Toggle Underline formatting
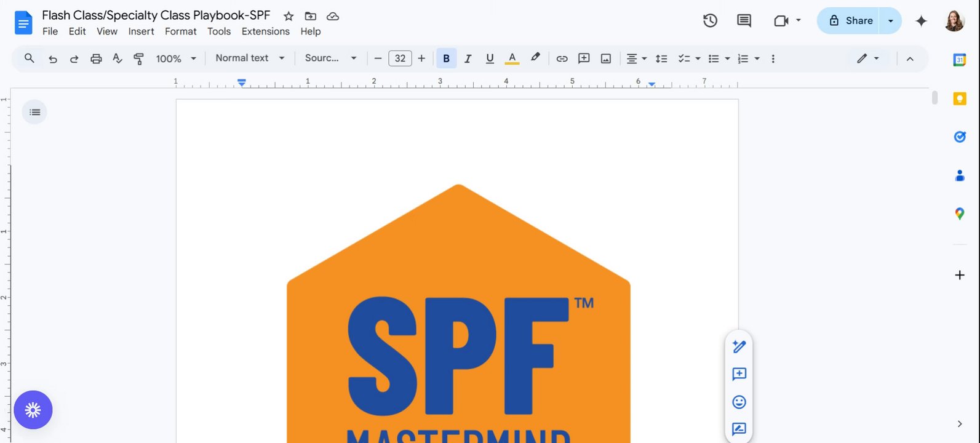This screenshot has width=980, height=443. click(x=490, y=58)
